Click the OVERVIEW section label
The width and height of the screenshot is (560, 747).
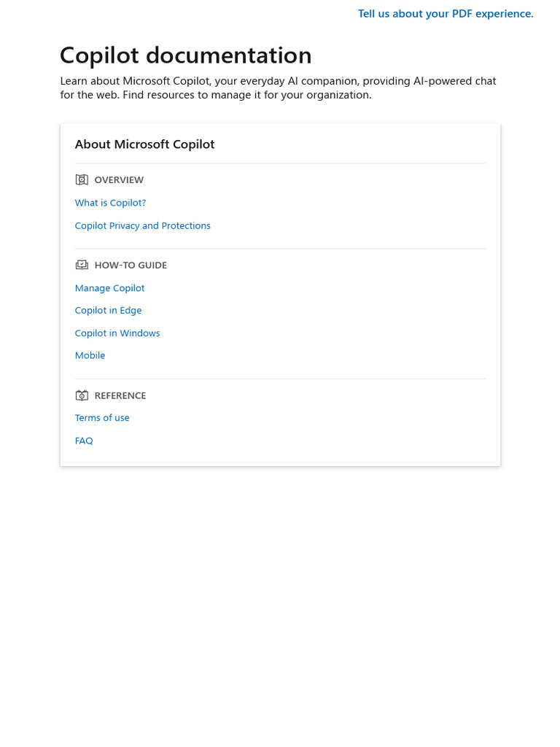coord(119,180)
